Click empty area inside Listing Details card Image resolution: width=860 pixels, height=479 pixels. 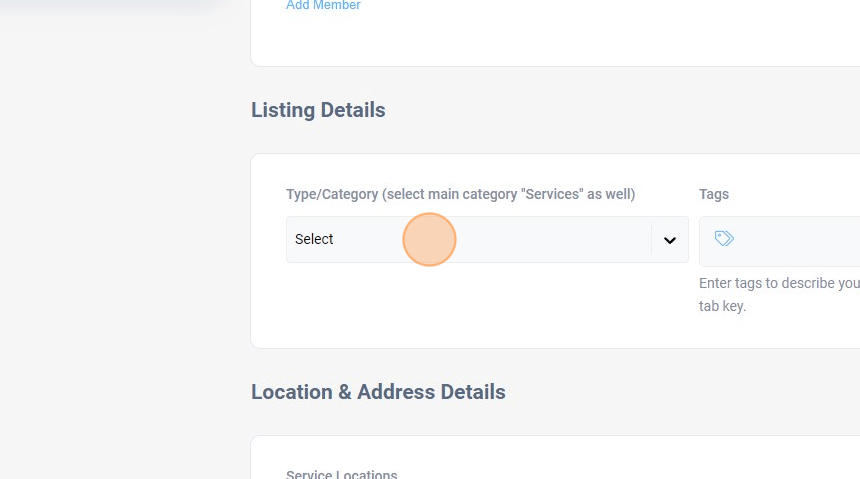click(470, 310)
